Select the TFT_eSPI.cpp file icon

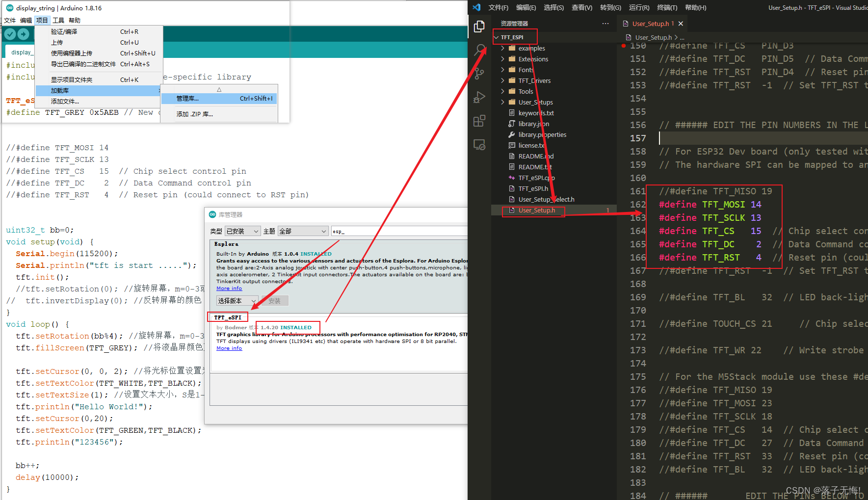click(x=512, y=178)
